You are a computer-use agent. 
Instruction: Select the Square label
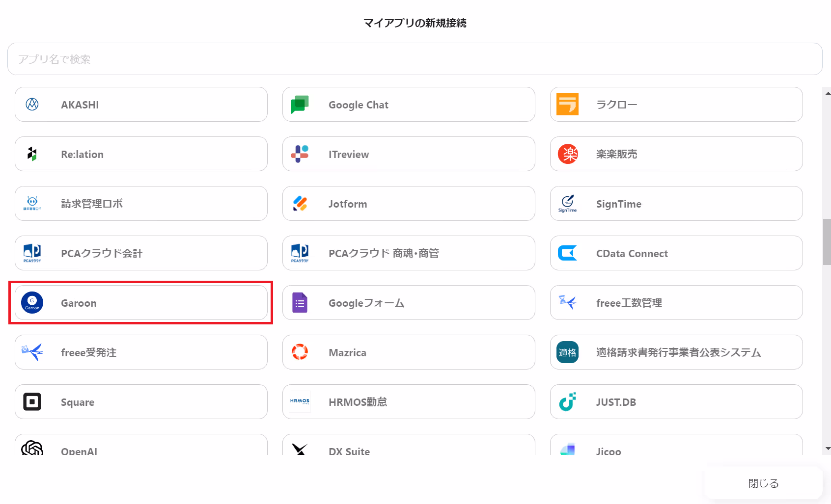pyautogui.click(x=78, y=402)
